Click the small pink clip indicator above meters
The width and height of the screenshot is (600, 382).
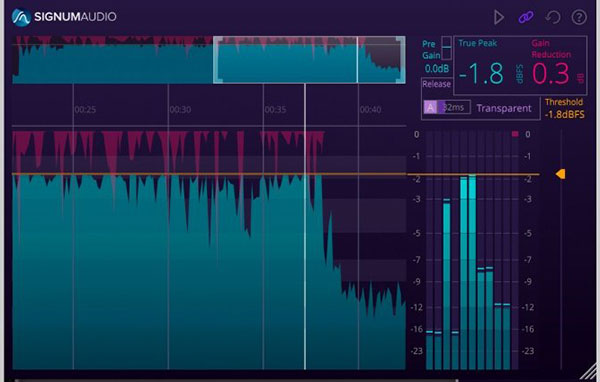(x=515, y=134)
